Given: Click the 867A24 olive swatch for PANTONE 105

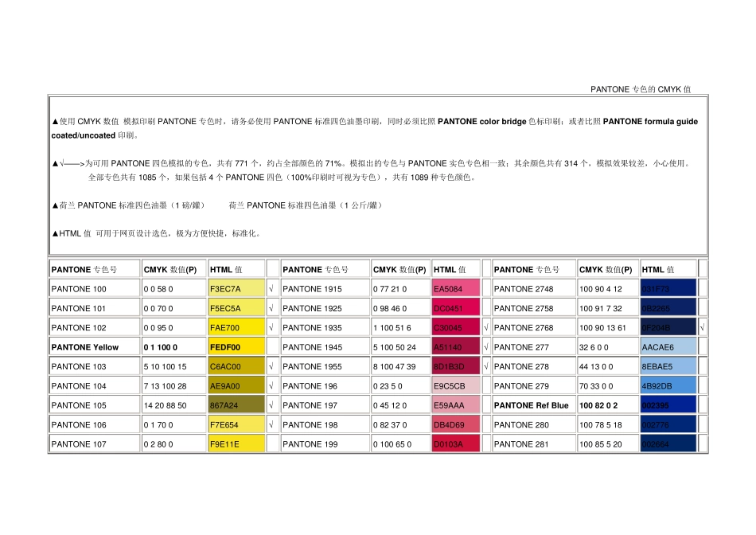Looking at the screenshot, I should pyautogui.click(x=236, y=405).
